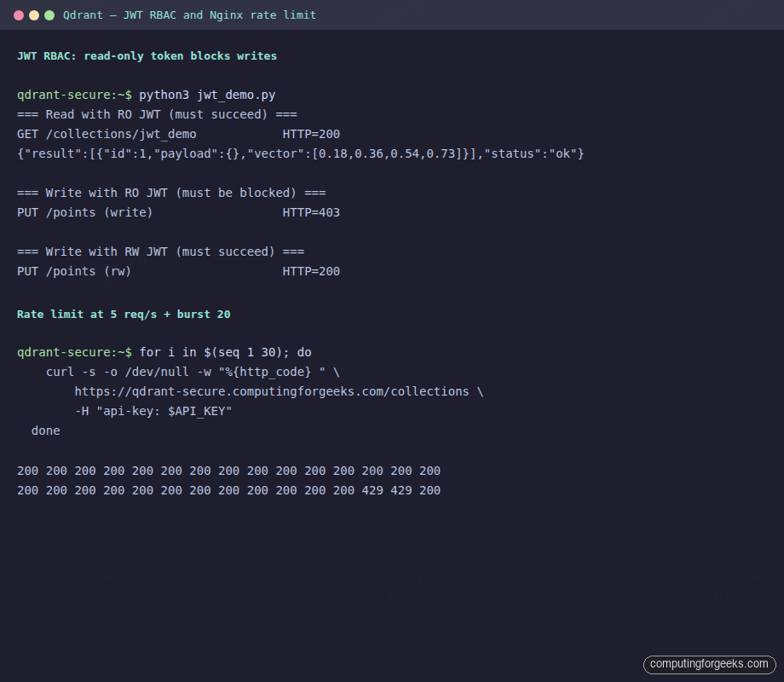Click the 'done' keyword
The height and width of the screenshot is (682, 784).
[45, 431]
